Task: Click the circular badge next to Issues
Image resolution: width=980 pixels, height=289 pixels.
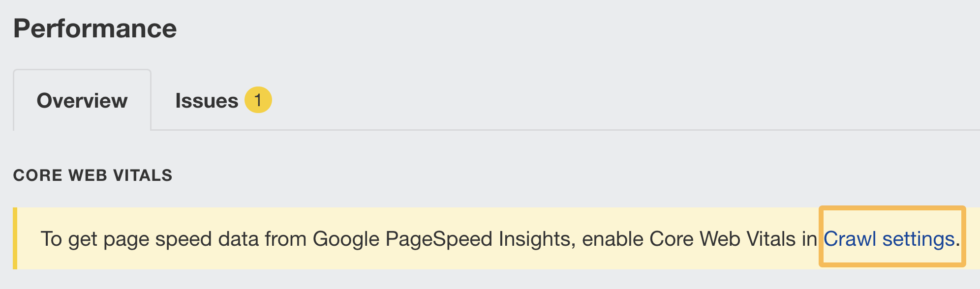Action: pyautogui.click(x=258, y=100)
